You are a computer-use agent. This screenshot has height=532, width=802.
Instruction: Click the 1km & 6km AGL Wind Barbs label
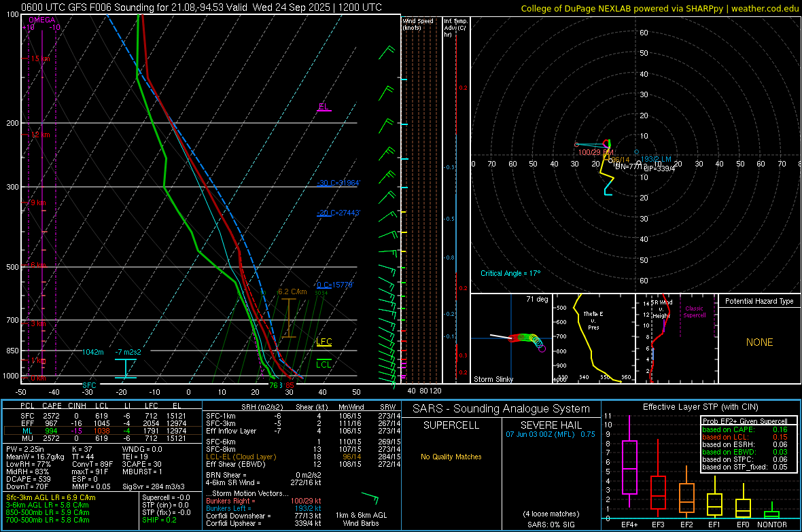(x=361, y=519)
